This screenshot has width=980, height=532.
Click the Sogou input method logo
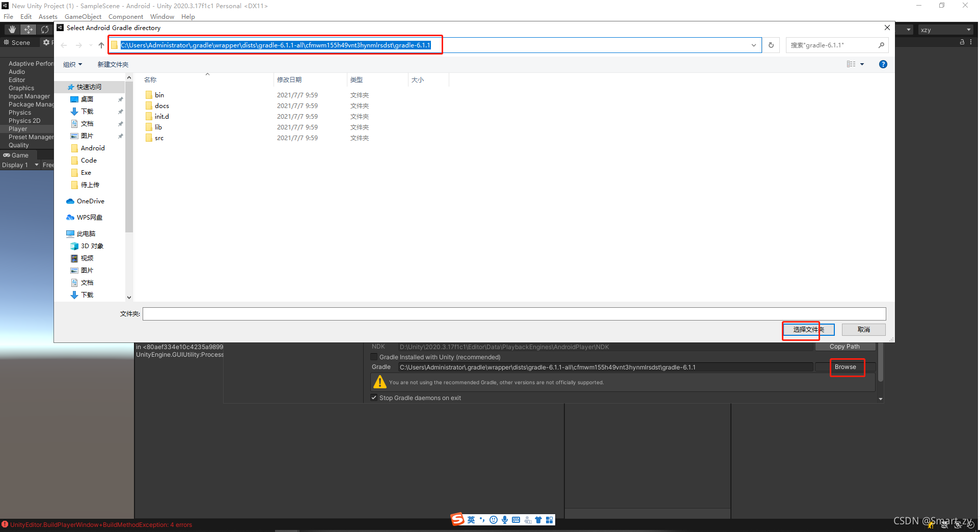pyautogui.click(x=457, y=519)
